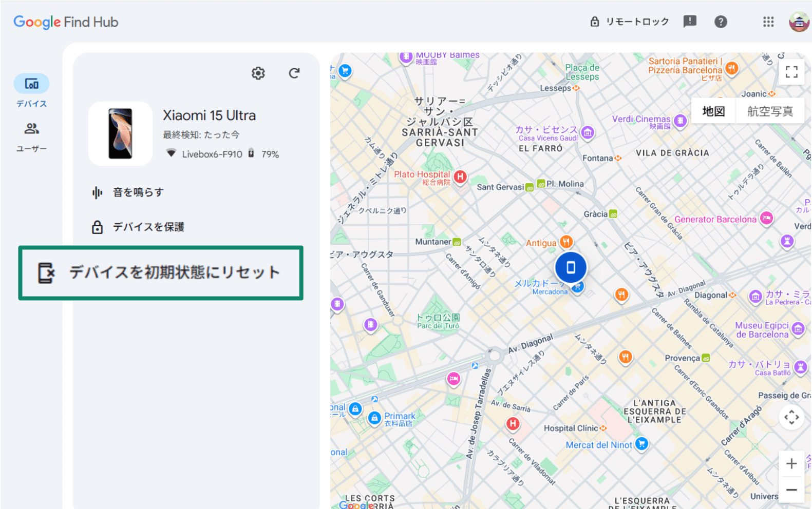Open device settings gear icon
Screen dimensions: 812x509
point(258,73)
